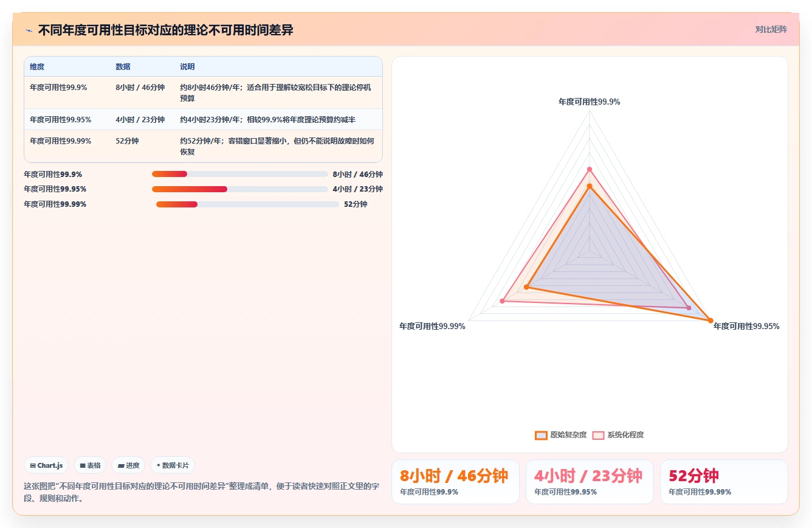Click the orange data point on the 99.9% axis
Image resolution: width=812 pixels, height=528 pixels.
(x=590, y=186)
